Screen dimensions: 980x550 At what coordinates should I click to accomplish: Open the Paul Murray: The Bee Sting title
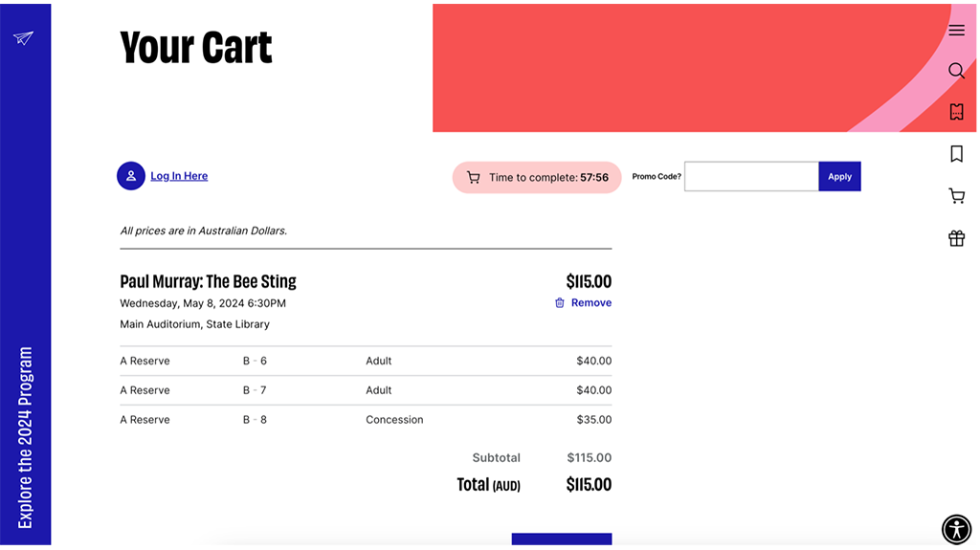208,281
